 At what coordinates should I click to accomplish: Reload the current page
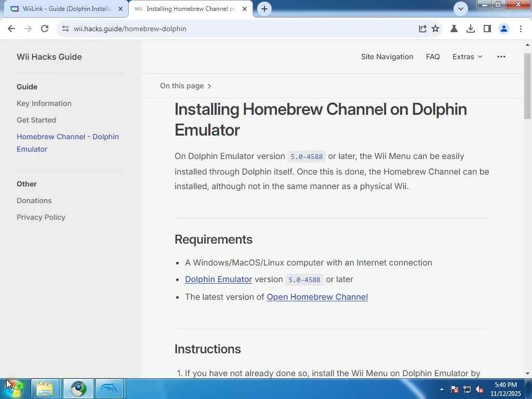[x=45, y=29]
